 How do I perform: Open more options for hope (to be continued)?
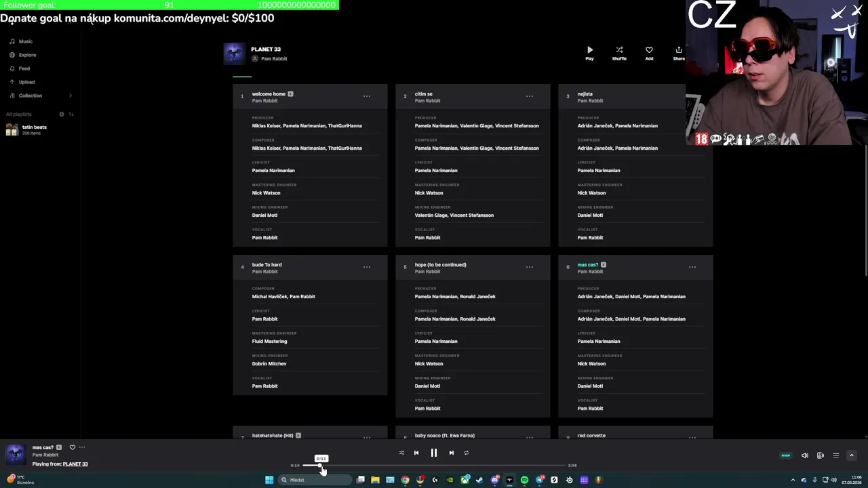(530, 267)
